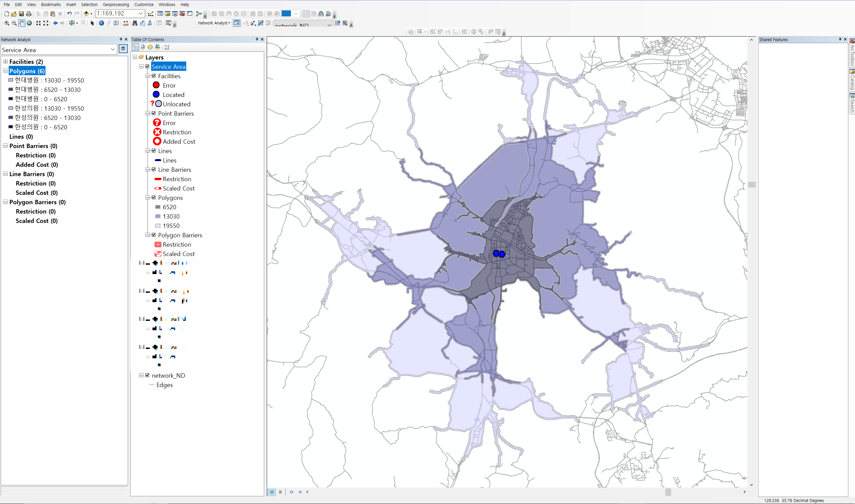Image resolution: width=855 pixels, height=504 pixels.
Task: Click the Identify tool icon
Action: tap(101, 23)
